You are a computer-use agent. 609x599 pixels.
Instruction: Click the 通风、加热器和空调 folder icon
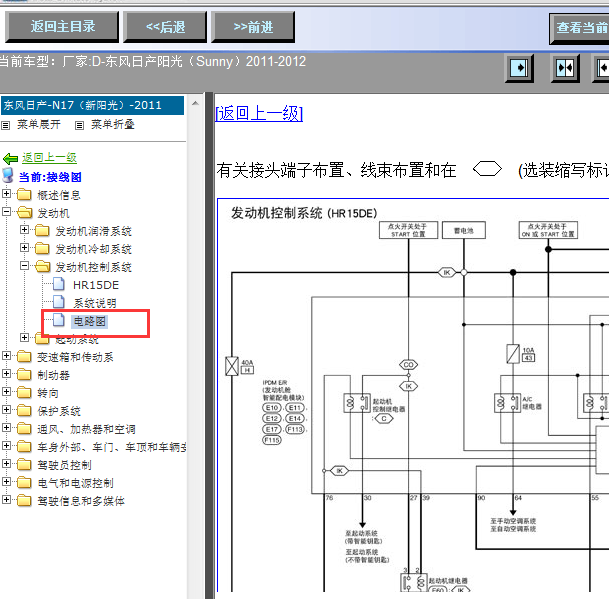[24, 428]
